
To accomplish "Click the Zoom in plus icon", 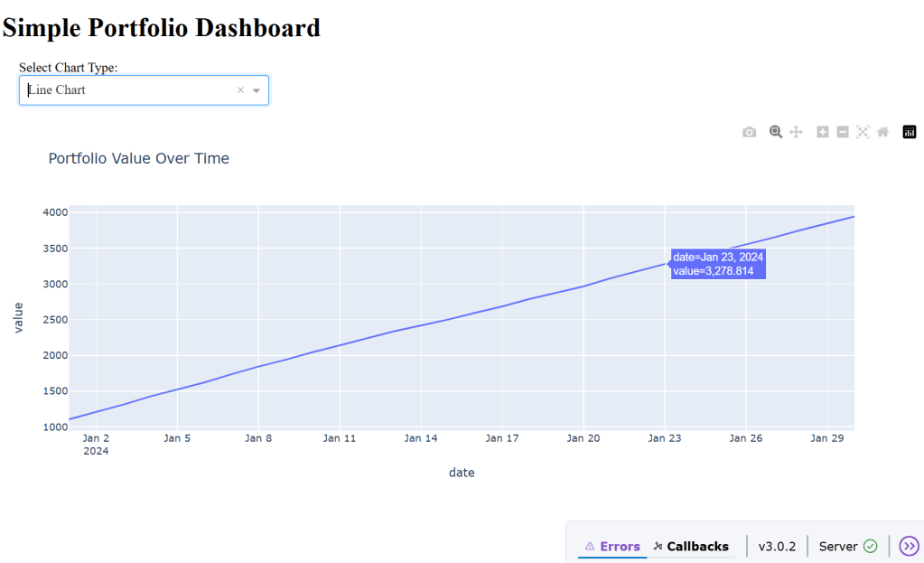I will [822, 132].
